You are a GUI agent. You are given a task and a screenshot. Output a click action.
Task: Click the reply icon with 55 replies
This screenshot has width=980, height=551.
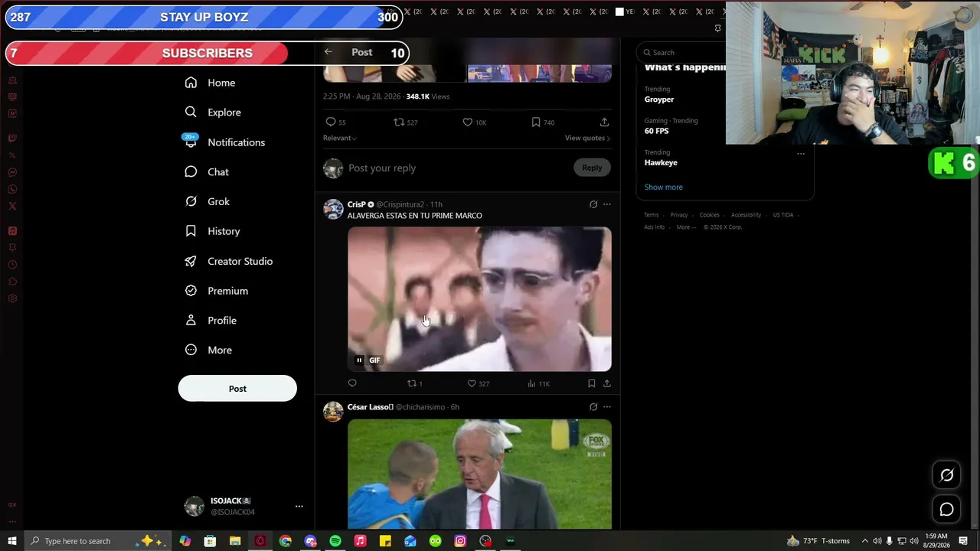[331, 122]
